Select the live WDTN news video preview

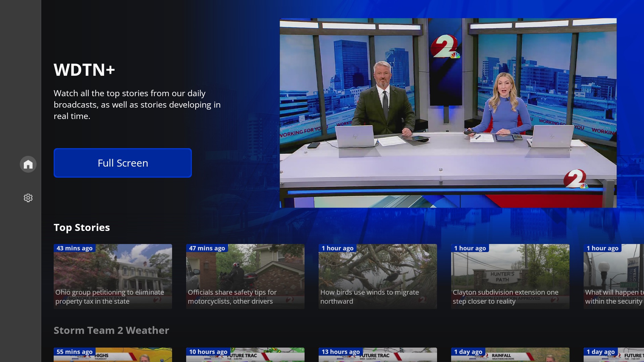tap(448, 113)
